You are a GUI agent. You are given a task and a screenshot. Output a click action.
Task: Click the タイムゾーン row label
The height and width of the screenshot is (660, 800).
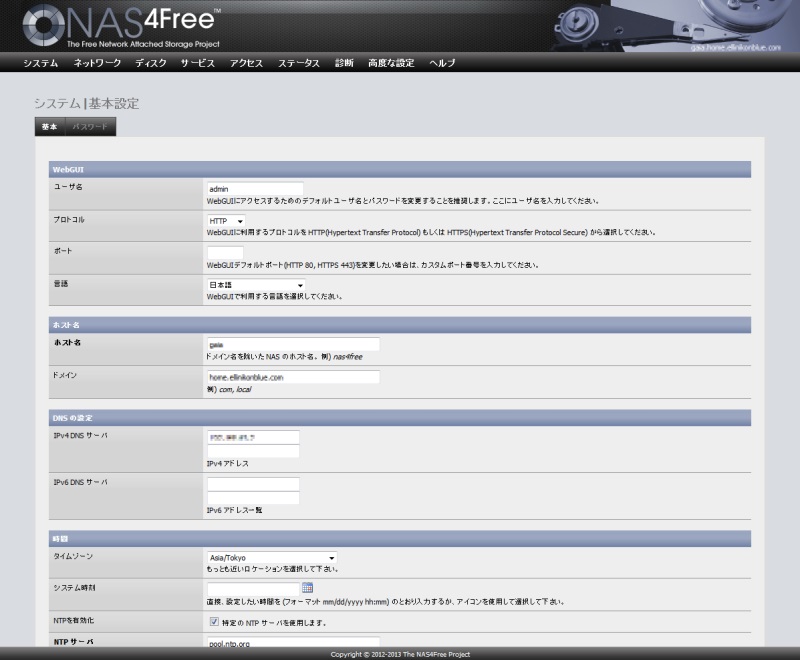click(x=73, y=556)
